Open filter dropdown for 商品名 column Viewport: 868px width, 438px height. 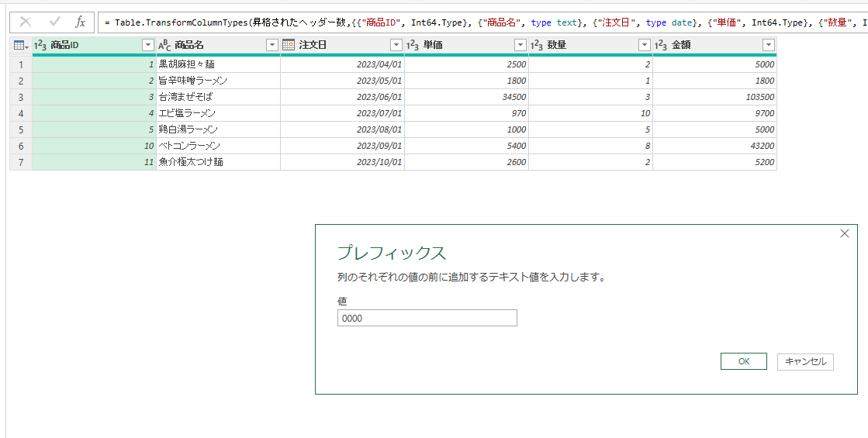[271, 45]
